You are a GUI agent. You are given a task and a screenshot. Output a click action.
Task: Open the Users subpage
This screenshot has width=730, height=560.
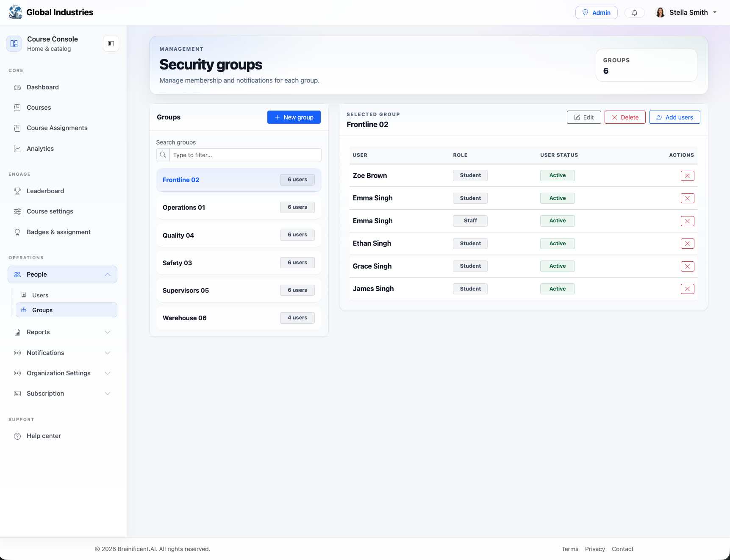point(67,295)
